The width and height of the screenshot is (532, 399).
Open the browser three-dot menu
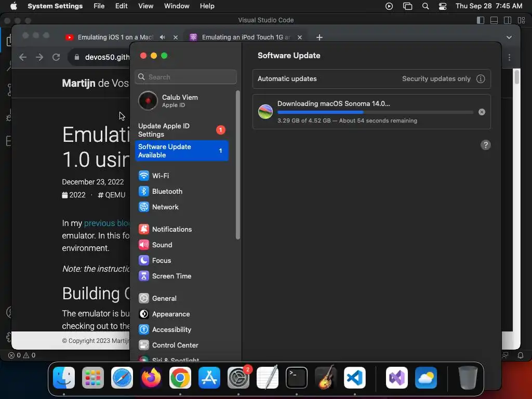tap(509, 58)
